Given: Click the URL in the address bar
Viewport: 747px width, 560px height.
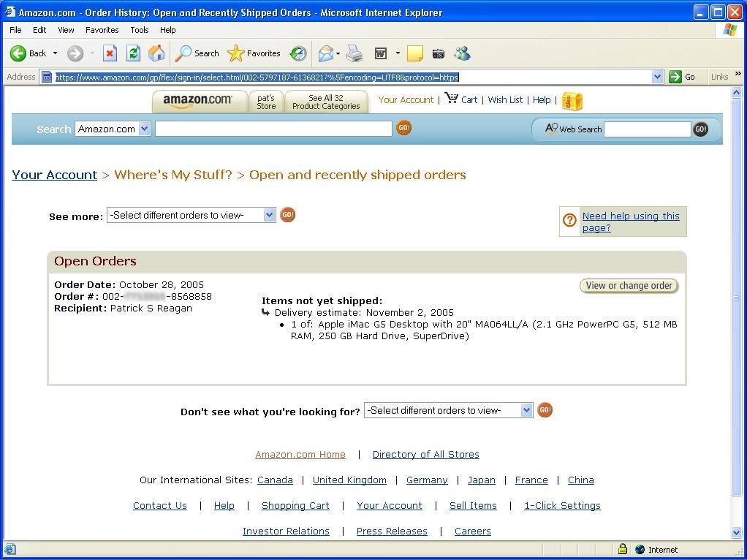Looking at the screenshot, I should (257, 77).
